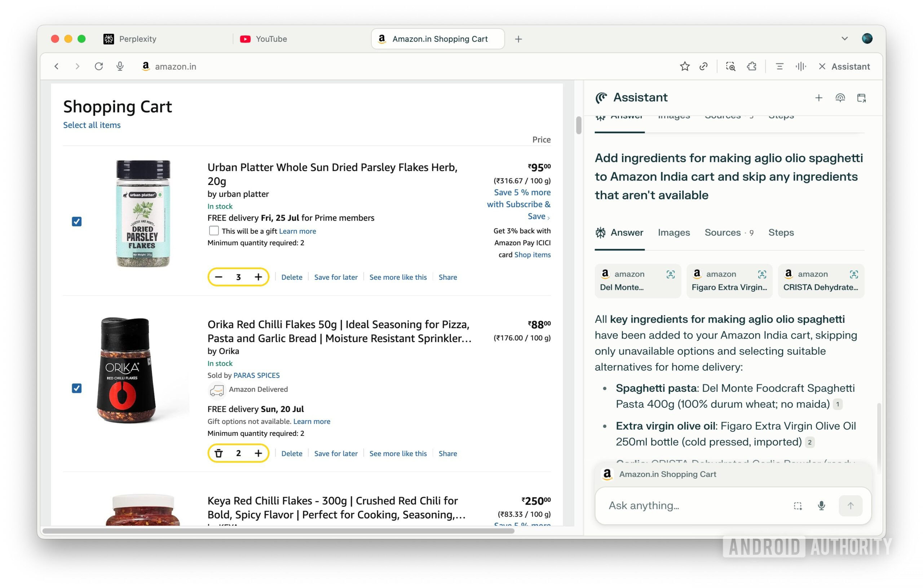This screenshot has width=923, height=588.
Task: Open the extensions puzzle icon
Action: coord(751,66)
